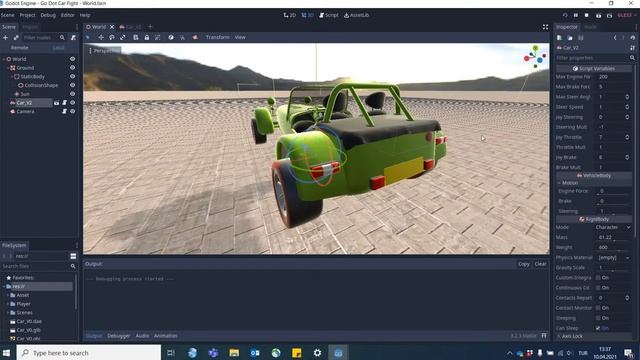Load resource folder icon in Inspector
The image size is (640, 360).
coord(570,38)
